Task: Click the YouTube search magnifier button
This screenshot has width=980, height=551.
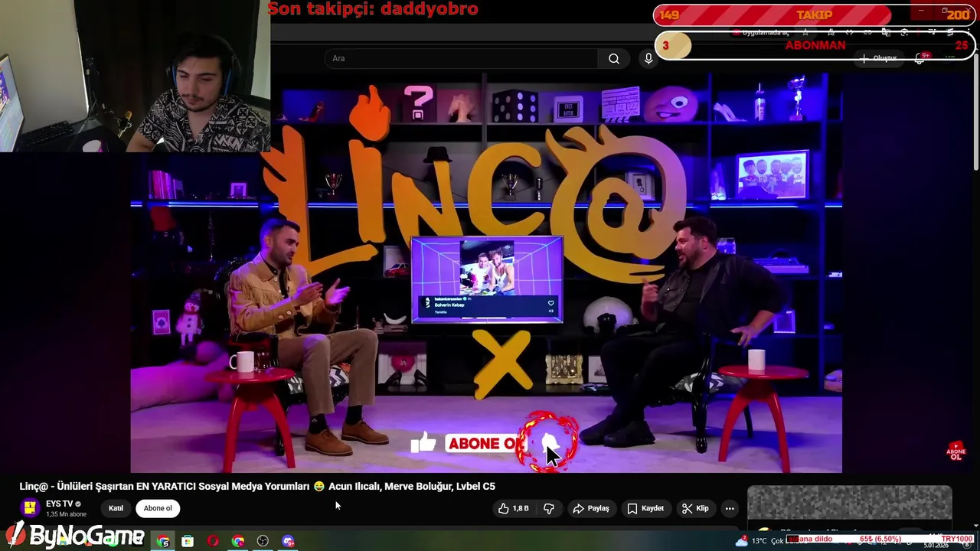Action: [x=614, y=59]
